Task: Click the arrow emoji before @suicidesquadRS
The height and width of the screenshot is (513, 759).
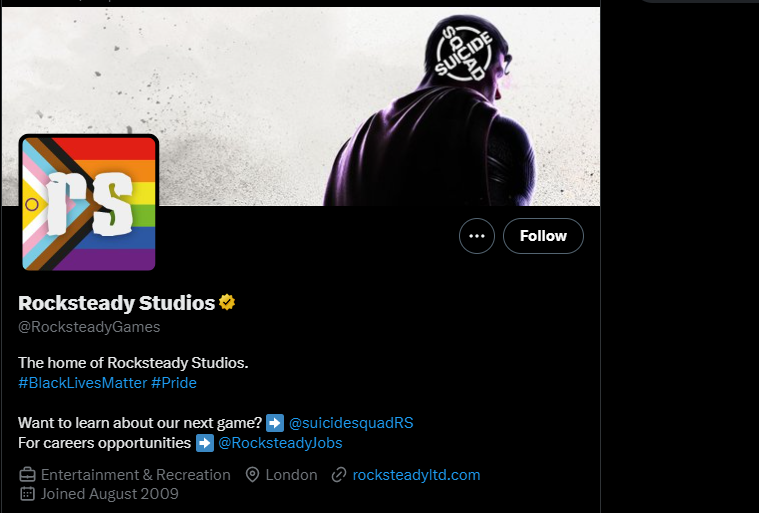Action: [x=276, y=422]
